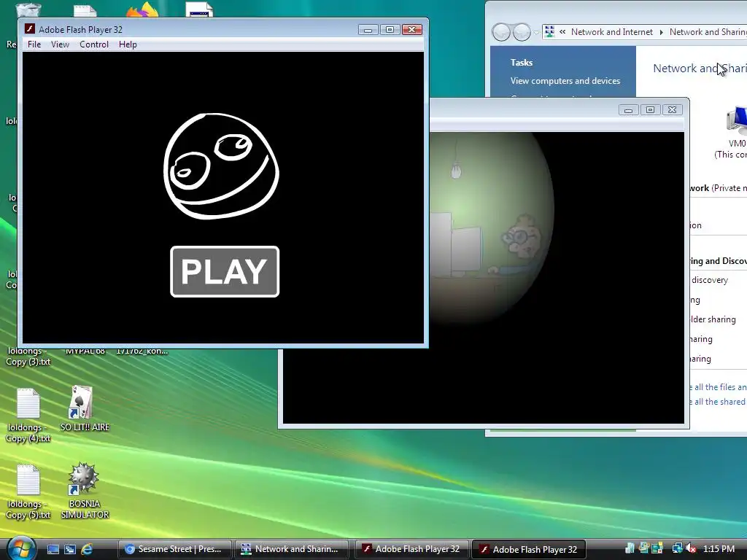Select loldongs - Copy (3).txt label

point(28,356)
